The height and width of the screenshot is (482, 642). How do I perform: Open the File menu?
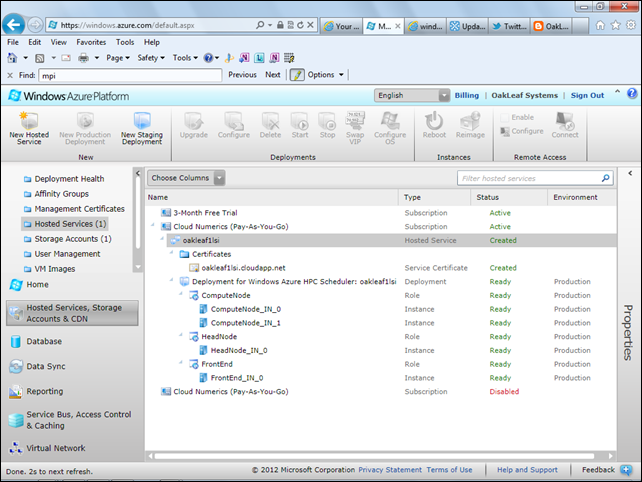tap(13, 42)
